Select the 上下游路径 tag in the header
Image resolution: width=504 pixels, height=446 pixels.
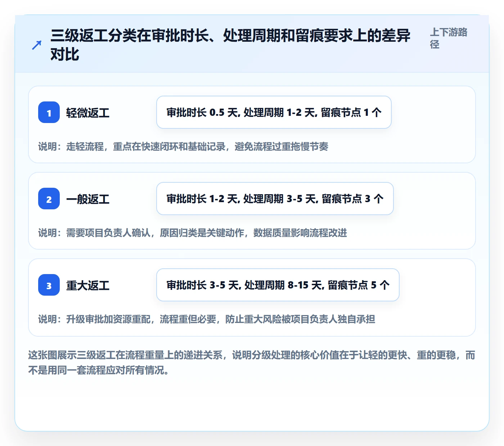coord(449,38)
